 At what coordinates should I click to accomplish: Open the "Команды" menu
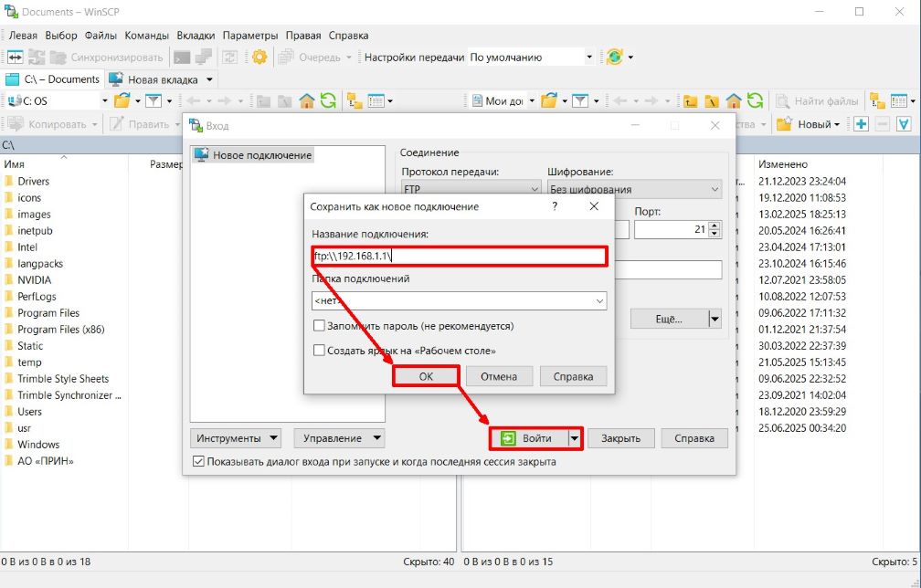click(x=146, y=36)
